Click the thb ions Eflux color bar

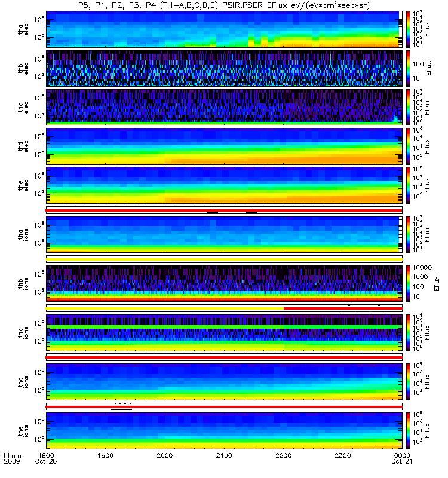click(x=408, y=283)
